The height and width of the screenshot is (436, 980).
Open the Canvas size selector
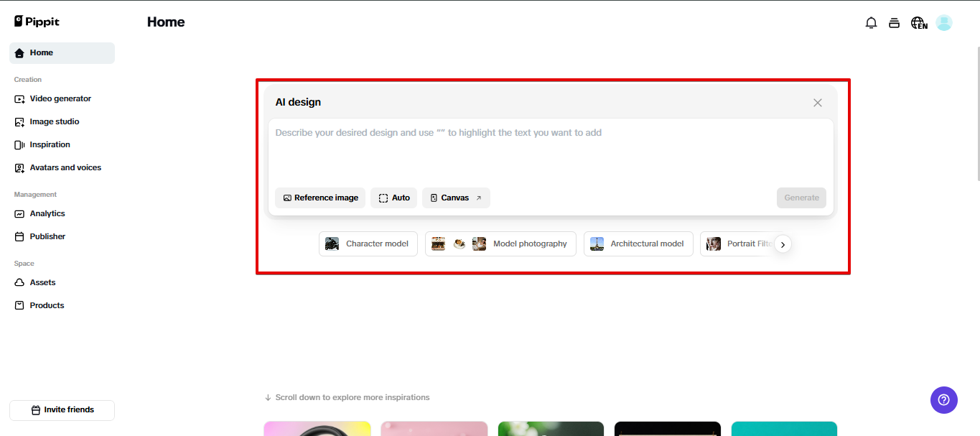click(456, 198)
